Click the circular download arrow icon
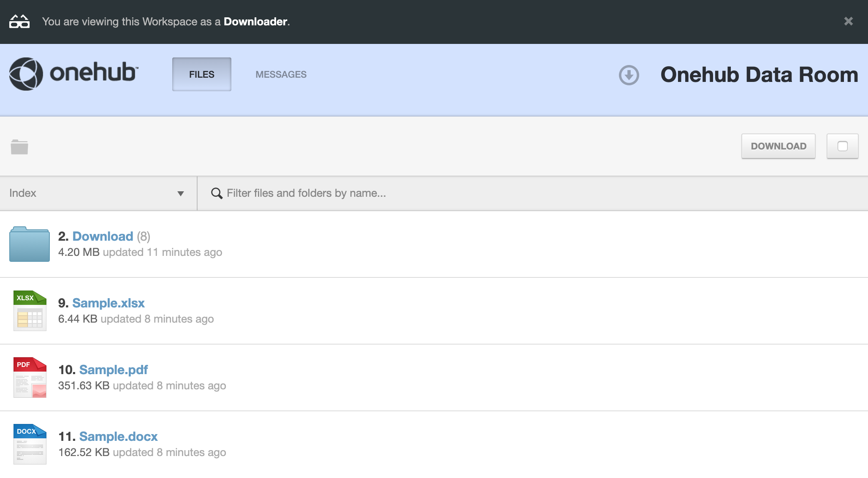 point(629,75)
